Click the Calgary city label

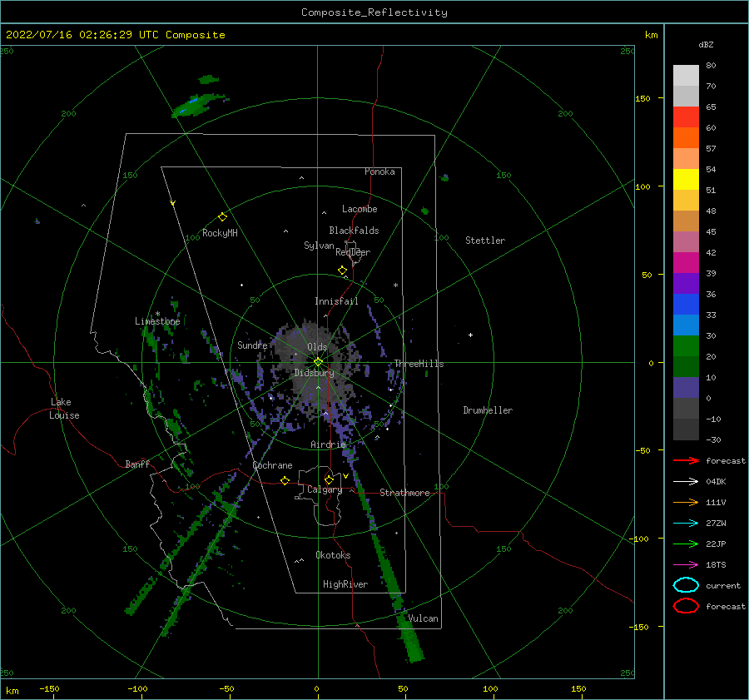click(x=325, y=489)
